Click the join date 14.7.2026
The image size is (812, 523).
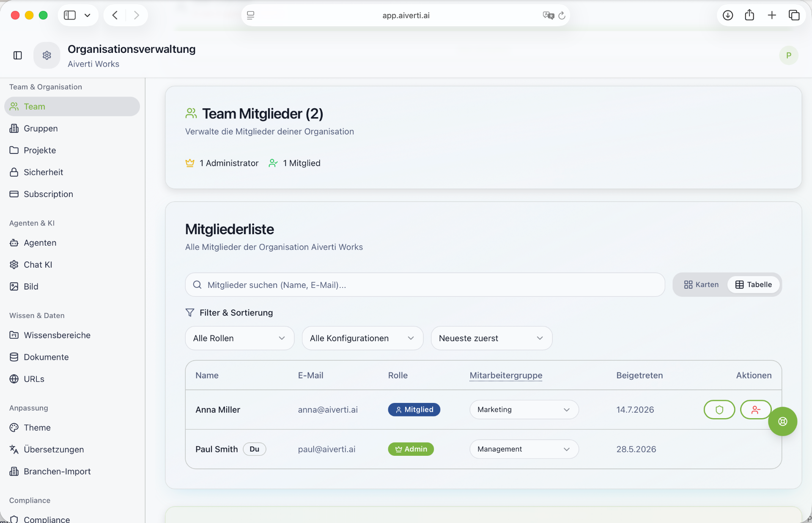(x=635, y=409)
